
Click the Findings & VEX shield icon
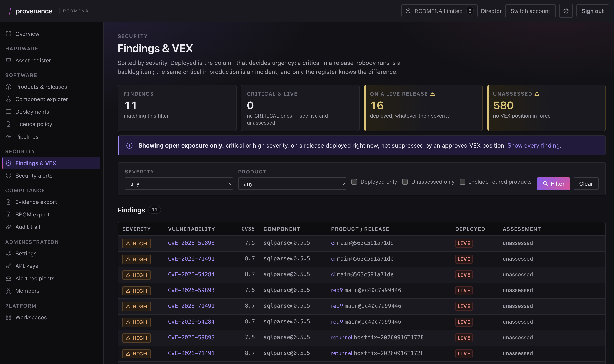[x=9, y=163]
